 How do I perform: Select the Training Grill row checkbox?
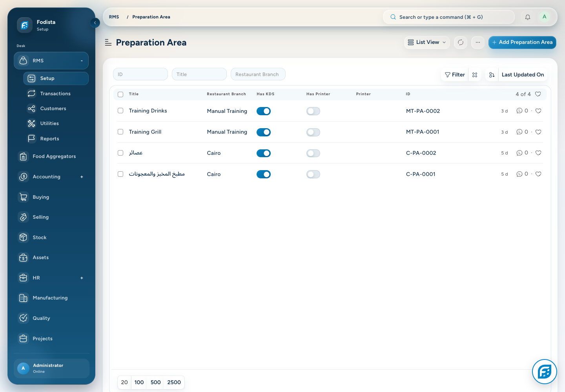pyautogui.click(x=120, y=132)
